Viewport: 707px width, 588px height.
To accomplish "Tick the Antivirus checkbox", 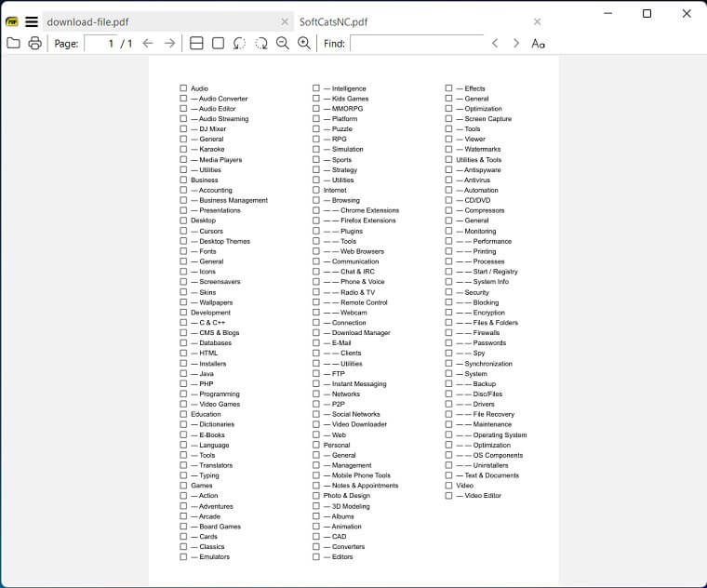I will pyautogui.click(x=448, y=180).
